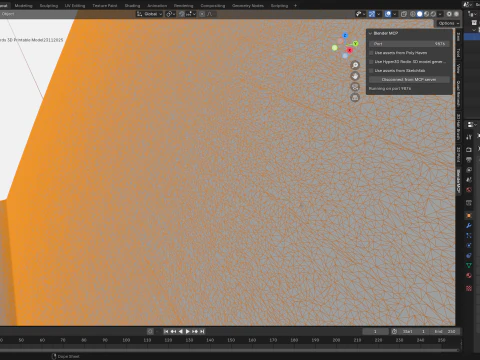480x360 pixels.
Task: Open the Output properties printer tab
Action: click(469, 160)
